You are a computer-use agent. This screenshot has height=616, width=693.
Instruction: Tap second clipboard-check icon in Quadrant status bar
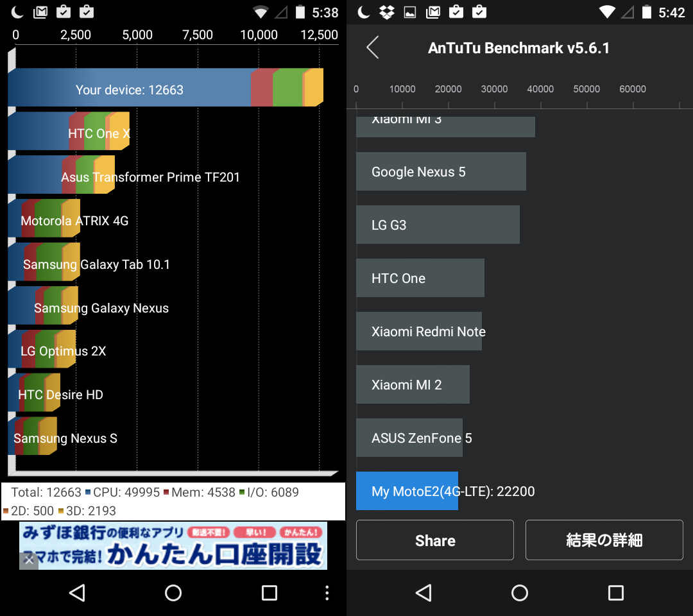point(87,12)
